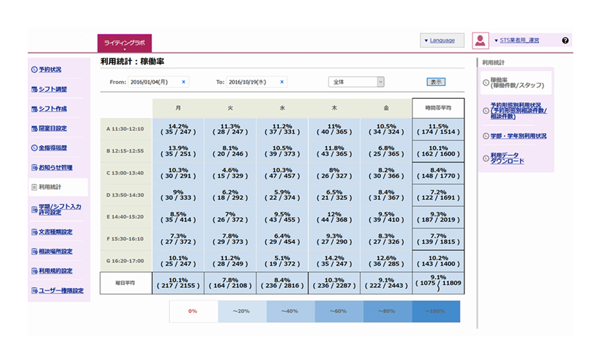This screenshot has width=601, height=364.
Task: Click clock icon beside 全指導履歴
Action: click(34, 148)
